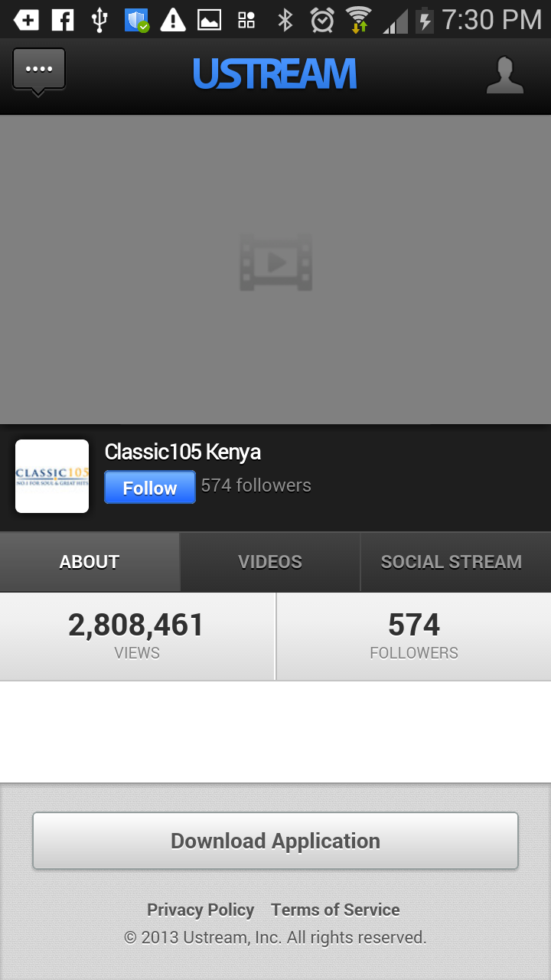Tap the grid squares notification icon

pos(246,20)
